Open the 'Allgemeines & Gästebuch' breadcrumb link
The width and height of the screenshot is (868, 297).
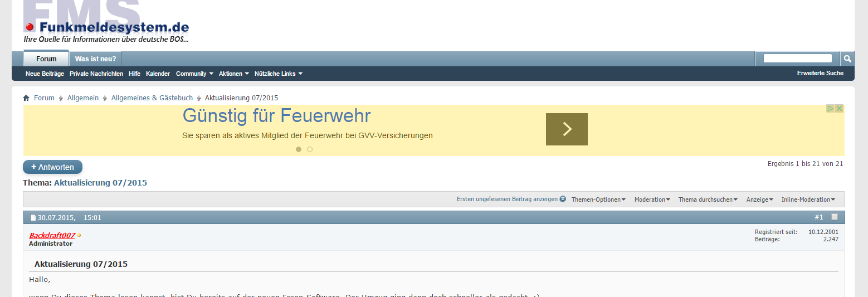[x=152, y=98]
